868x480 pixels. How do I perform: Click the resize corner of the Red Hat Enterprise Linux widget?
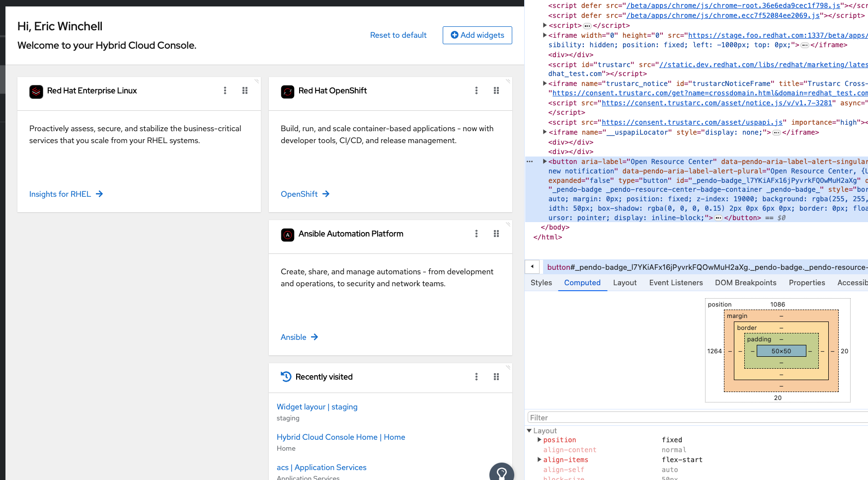257,81
